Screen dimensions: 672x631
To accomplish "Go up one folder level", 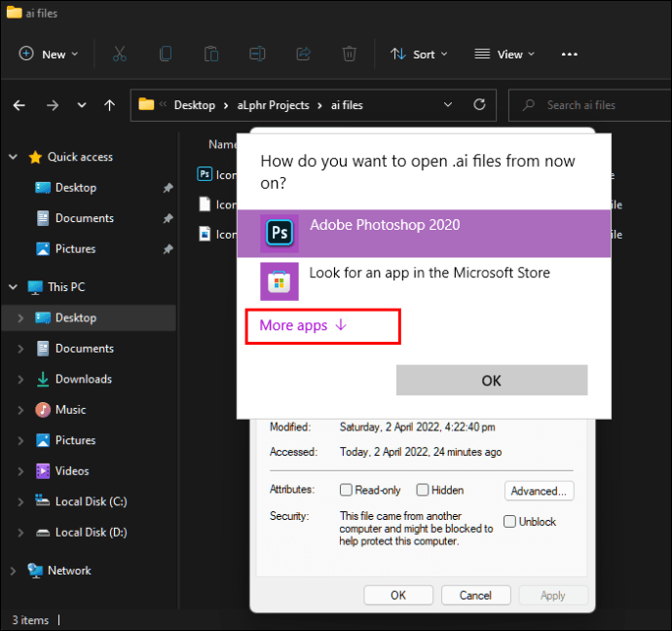I will pos(110,105).
